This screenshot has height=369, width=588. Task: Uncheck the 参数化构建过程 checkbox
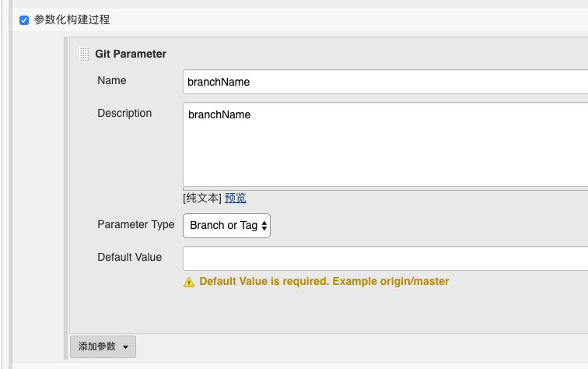(x=24, y=19)
